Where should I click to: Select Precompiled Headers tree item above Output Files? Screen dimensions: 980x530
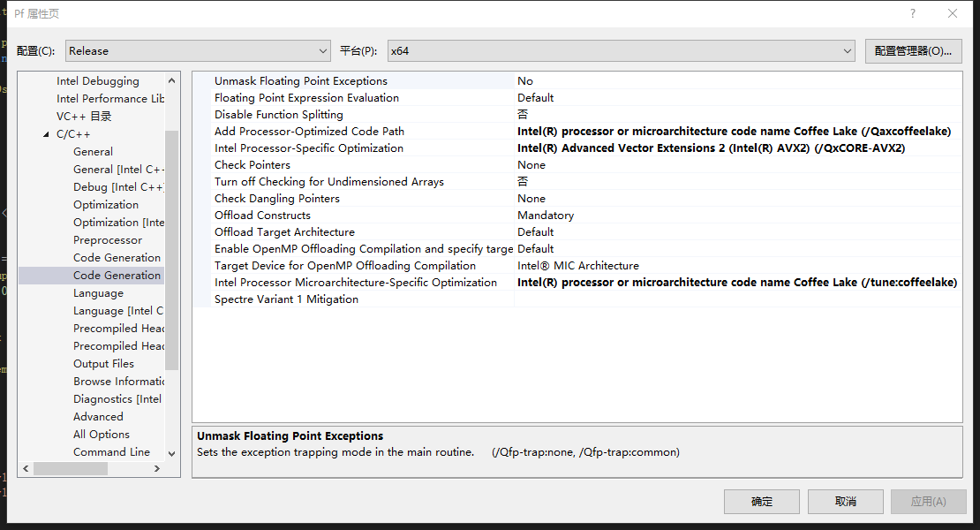coord(119,345)
